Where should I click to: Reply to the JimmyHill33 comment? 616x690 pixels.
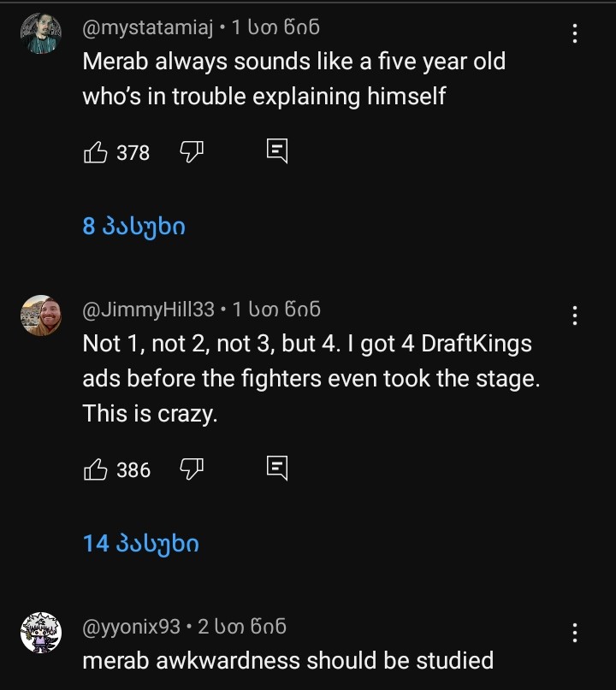point(277,468)
